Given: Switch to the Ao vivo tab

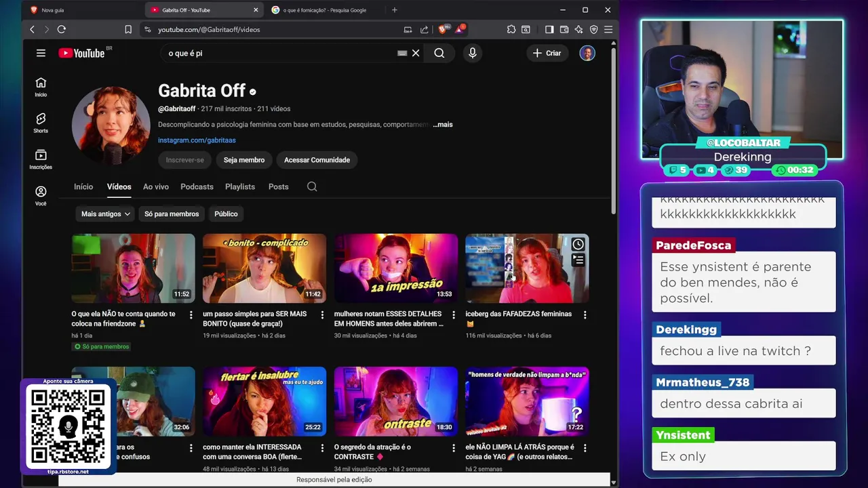Looking at the screenshot, I should click(156, 186).
